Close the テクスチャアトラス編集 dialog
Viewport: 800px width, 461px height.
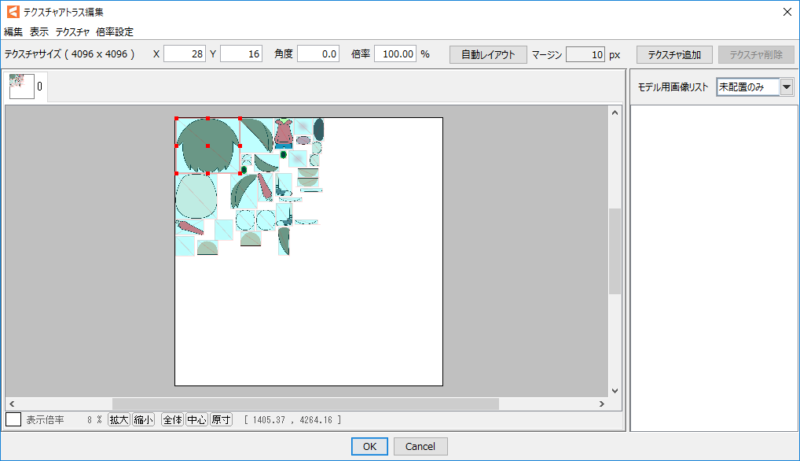click(x=787, y=12)
